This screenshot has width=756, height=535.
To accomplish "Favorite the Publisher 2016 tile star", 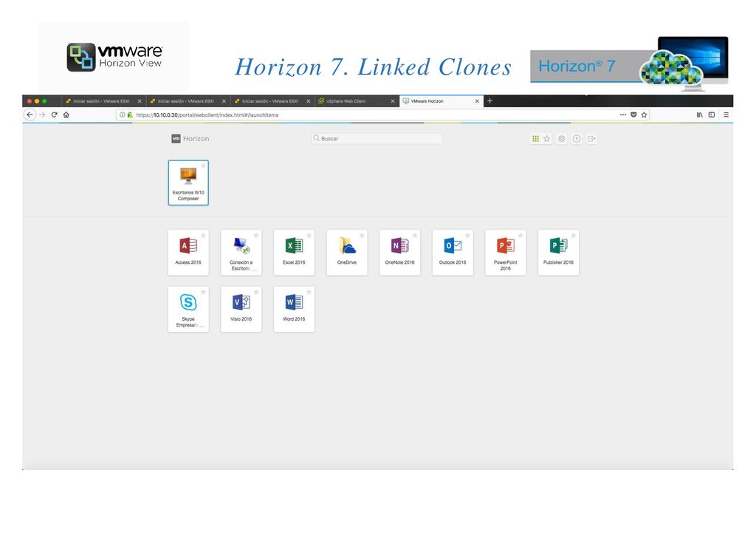I will click(573, 236).
